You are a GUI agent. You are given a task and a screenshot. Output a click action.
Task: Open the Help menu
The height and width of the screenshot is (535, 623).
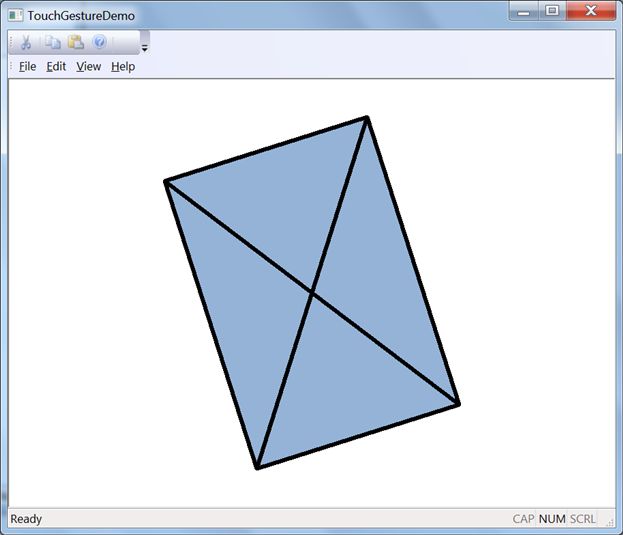(x=123, y=66)
